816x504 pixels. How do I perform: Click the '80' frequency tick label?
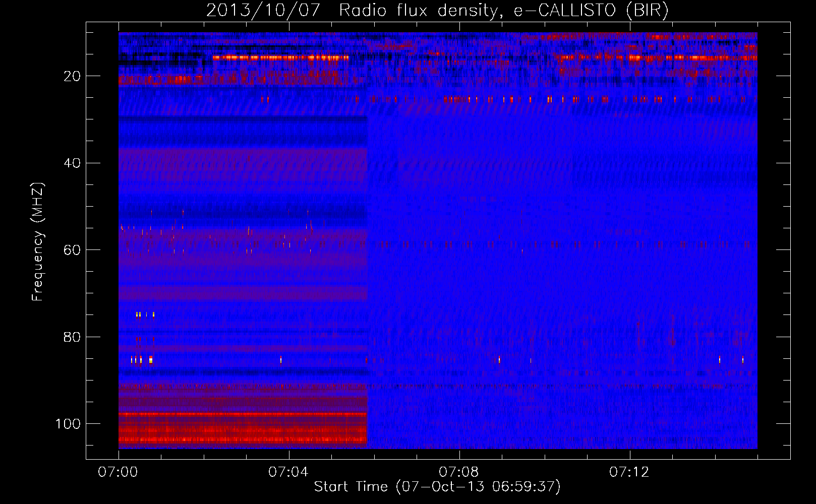tap(72, 337)
